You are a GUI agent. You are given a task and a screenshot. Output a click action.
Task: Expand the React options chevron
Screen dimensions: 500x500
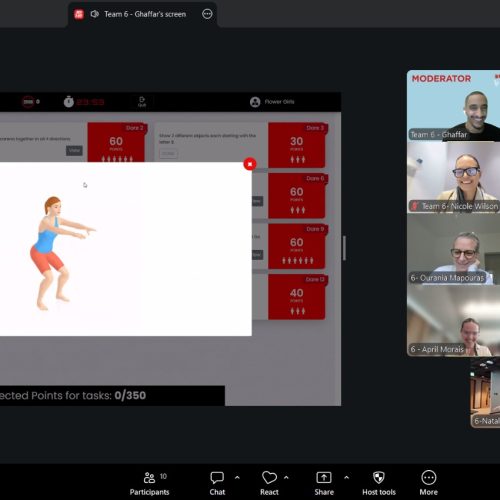click(x=286, y=478)
